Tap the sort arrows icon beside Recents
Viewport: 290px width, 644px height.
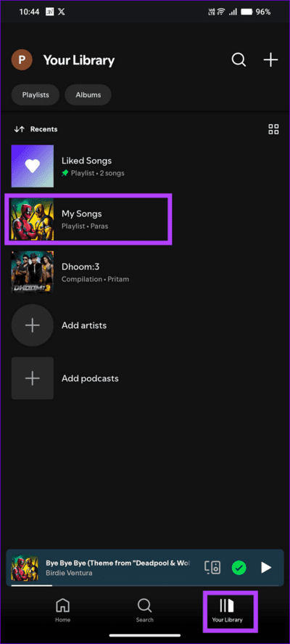(20, 129)
